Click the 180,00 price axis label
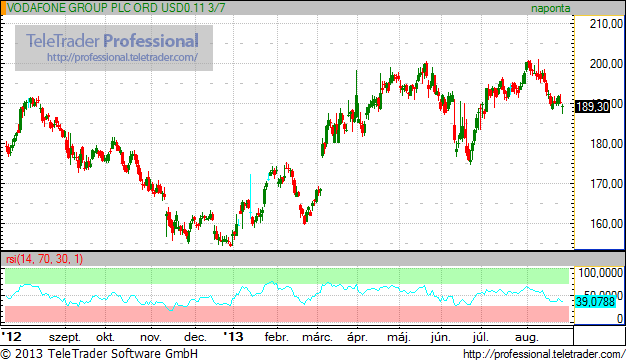 (x=606, y=144)
